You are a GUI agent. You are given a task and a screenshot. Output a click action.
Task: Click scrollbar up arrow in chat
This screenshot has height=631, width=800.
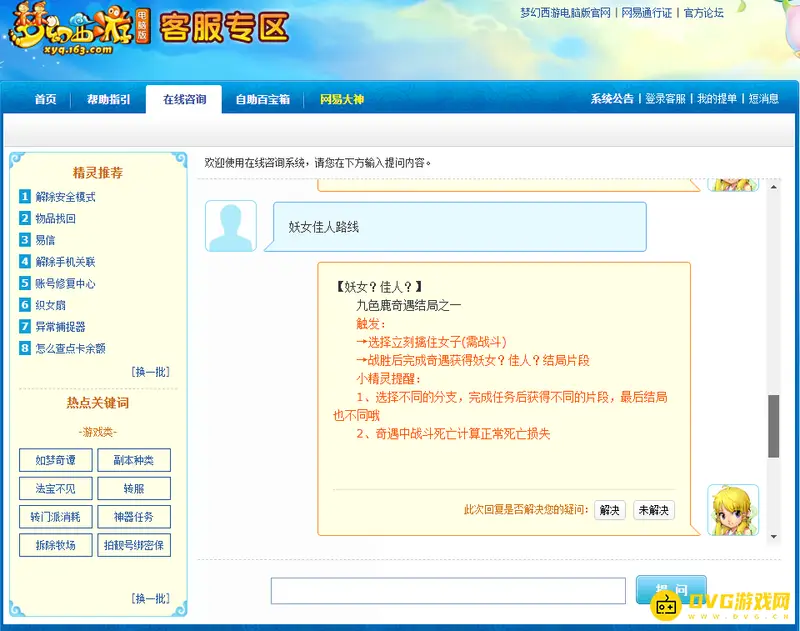tap(773, 187)
